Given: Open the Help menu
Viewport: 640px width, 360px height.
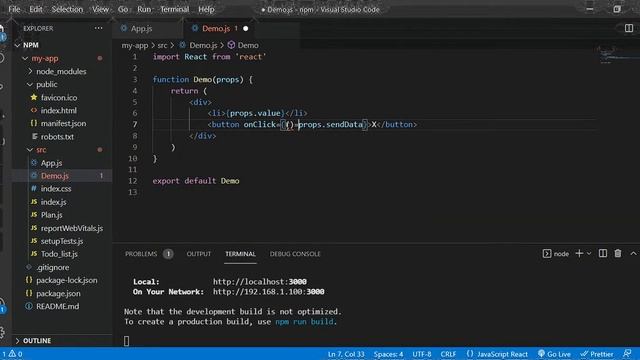Looking at the screenshot, I should click(206, 9).
